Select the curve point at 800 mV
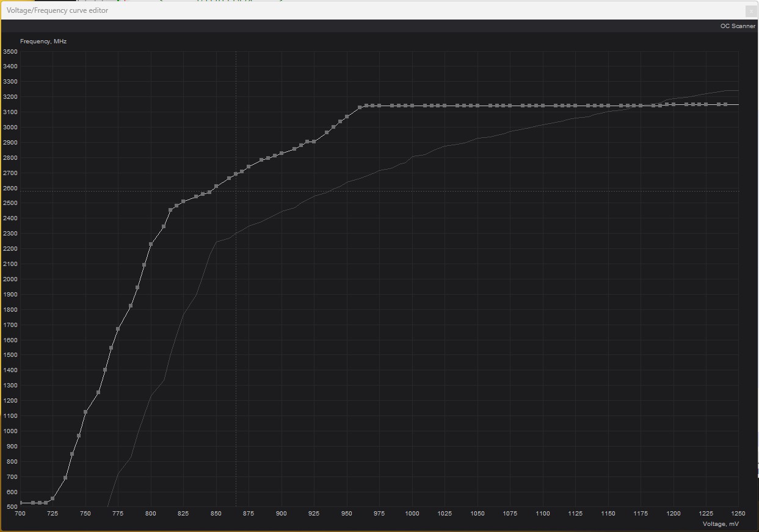Screen dimensions: 759x532 pos(152,243)
